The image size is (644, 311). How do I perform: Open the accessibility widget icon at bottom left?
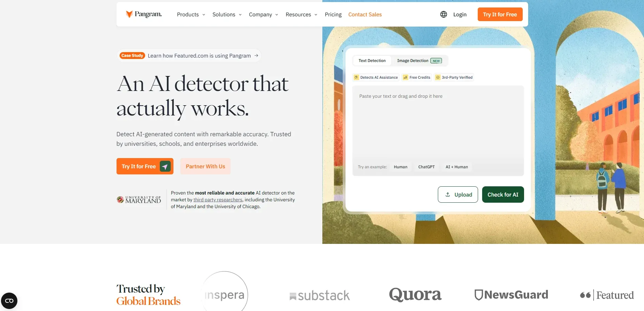click(9, 301)
